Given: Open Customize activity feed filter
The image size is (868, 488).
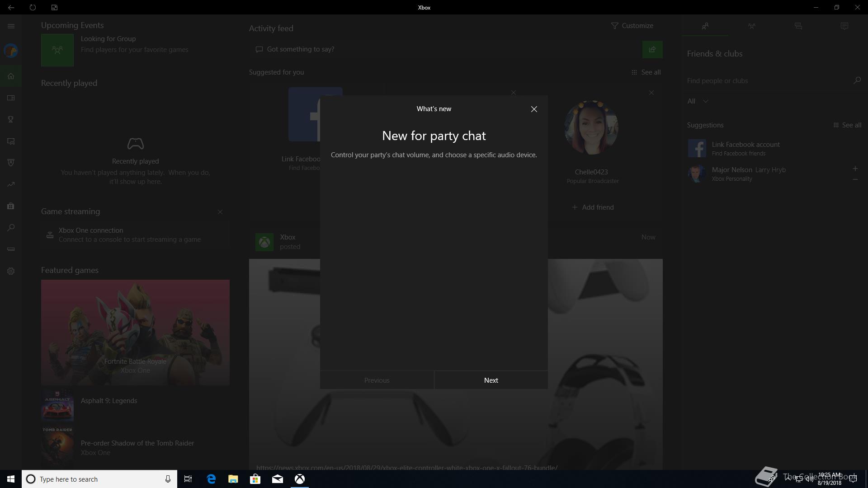Looking at the screenshot, I should pos(632,26).
